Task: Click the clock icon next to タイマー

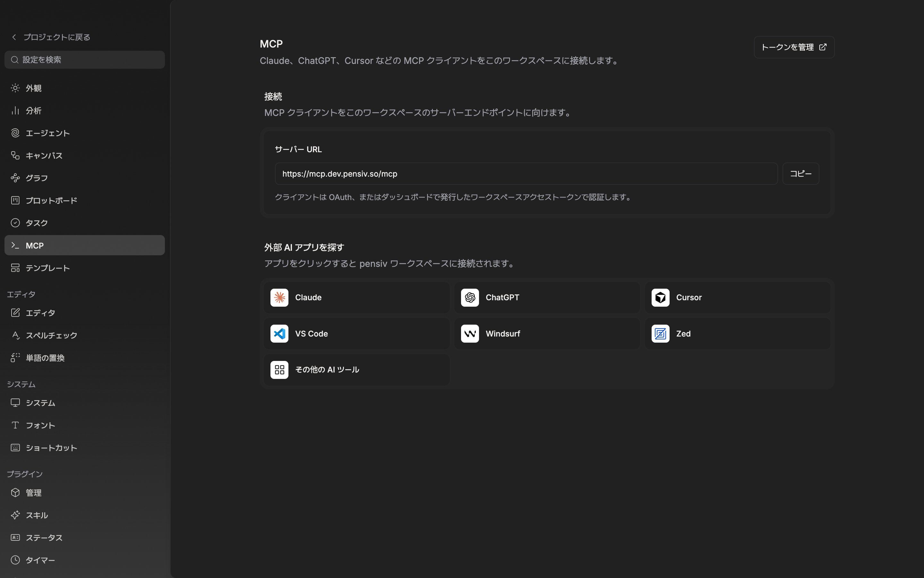Action: coord(15,560)
